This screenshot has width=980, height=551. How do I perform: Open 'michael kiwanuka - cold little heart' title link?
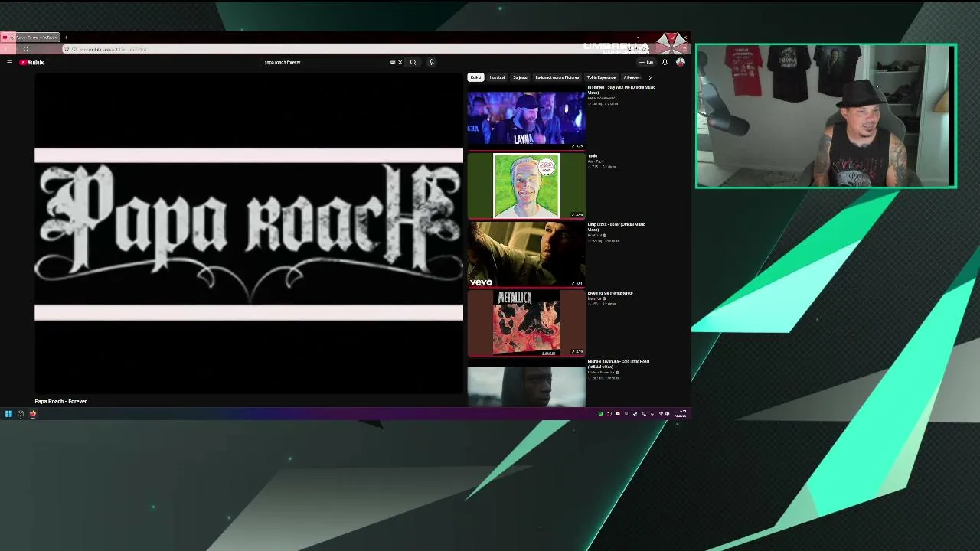(x=619, y=364)
